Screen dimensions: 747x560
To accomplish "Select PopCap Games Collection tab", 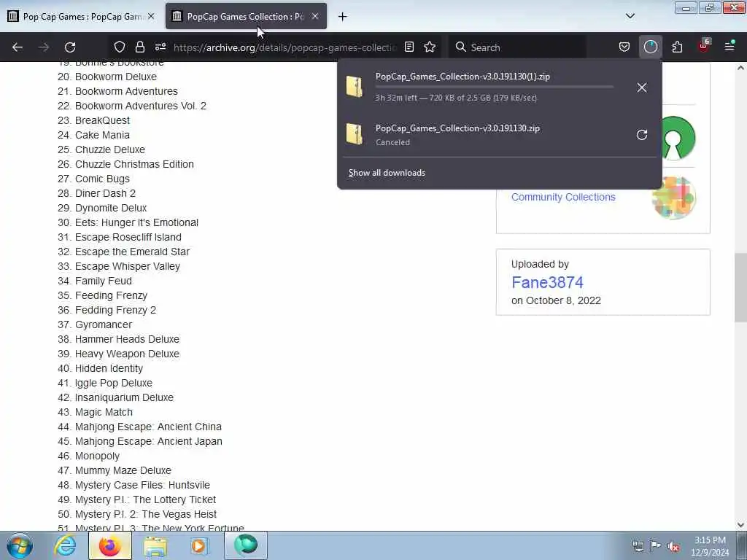I will point(245,17).
